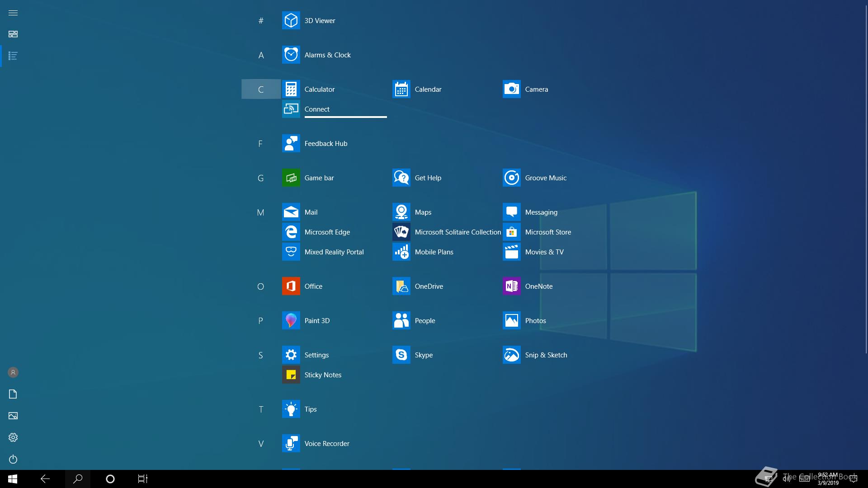Expand the hamburger menu at top left
The height and width of the screenshot is (488, 868).
13,13
